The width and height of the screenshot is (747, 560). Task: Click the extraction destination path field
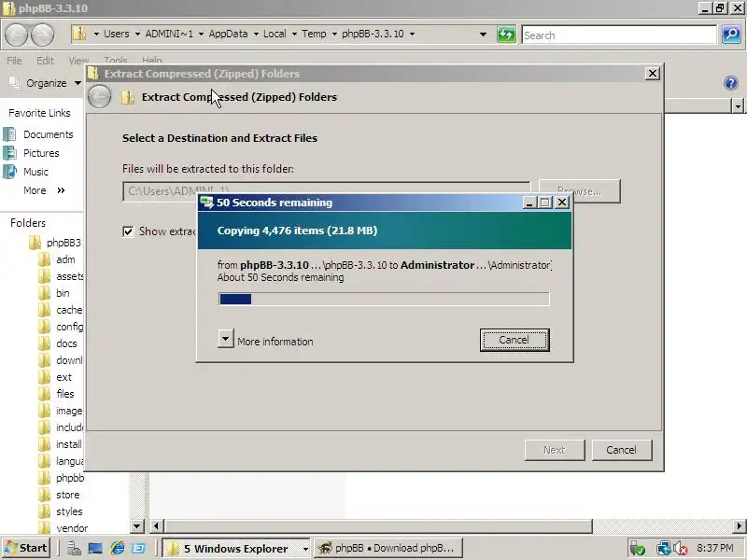(x=326, y=191)
